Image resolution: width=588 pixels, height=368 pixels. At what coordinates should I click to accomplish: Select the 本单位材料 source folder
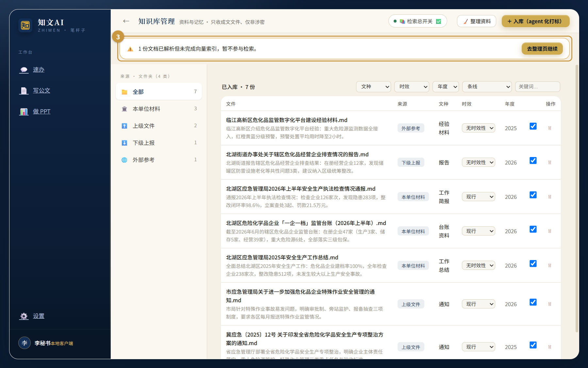tap(159, 109)
